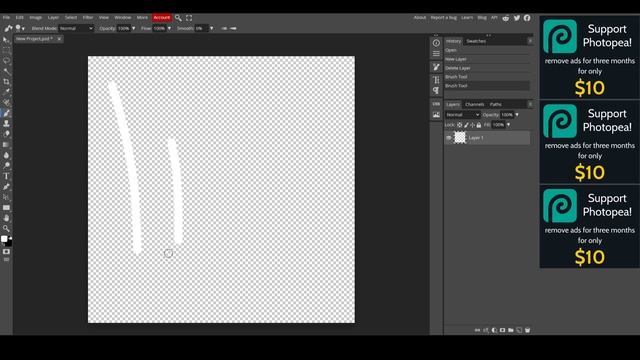Viewport: 640px width, 360px height.
Task: Select the Hand tool
Action: 6,218
